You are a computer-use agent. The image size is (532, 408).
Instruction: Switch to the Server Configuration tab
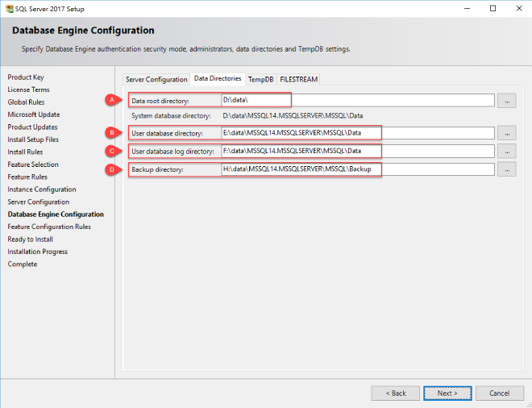[x=156, y=80]
